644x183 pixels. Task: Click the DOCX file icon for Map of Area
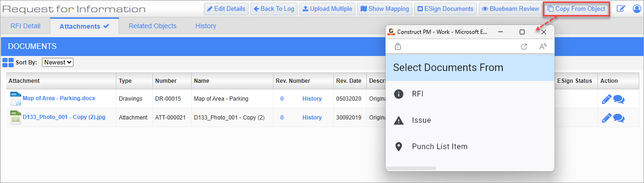click(x=16, y=99)
